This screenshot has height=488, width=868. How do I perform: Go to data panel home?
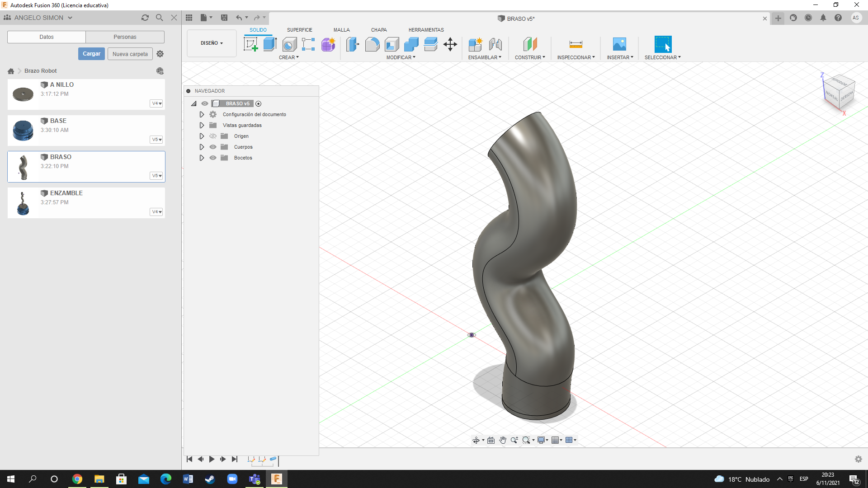pyautogui.click(x=11, y=71)
